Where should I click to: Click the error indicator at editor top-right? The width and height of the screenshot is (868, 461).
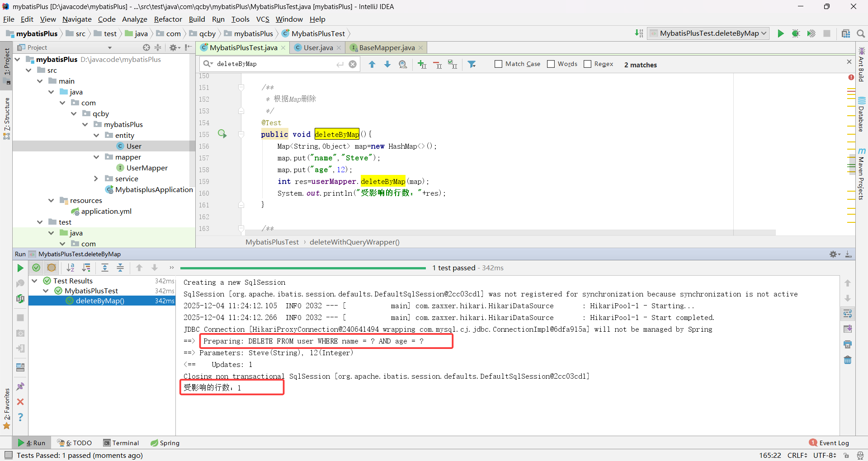point(851,77)
